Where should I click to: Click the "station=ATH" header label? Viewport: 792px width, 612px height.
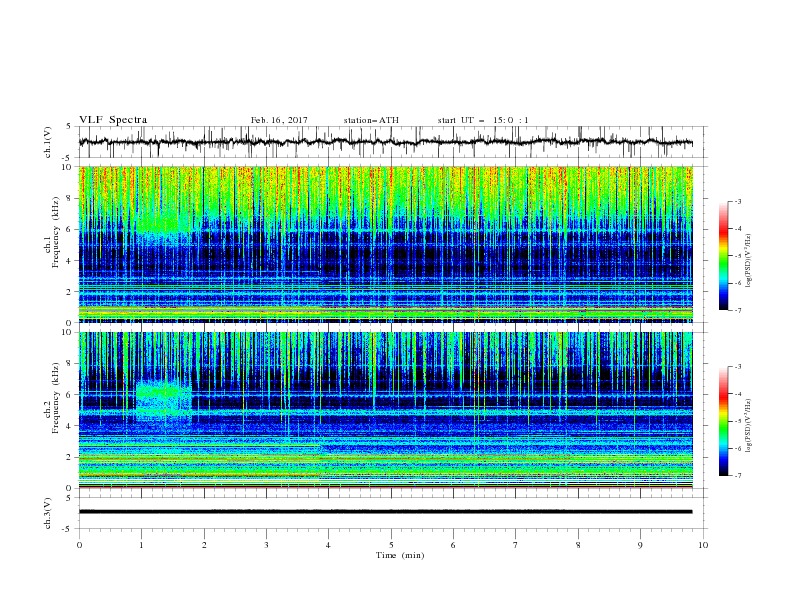coord(371,120)
